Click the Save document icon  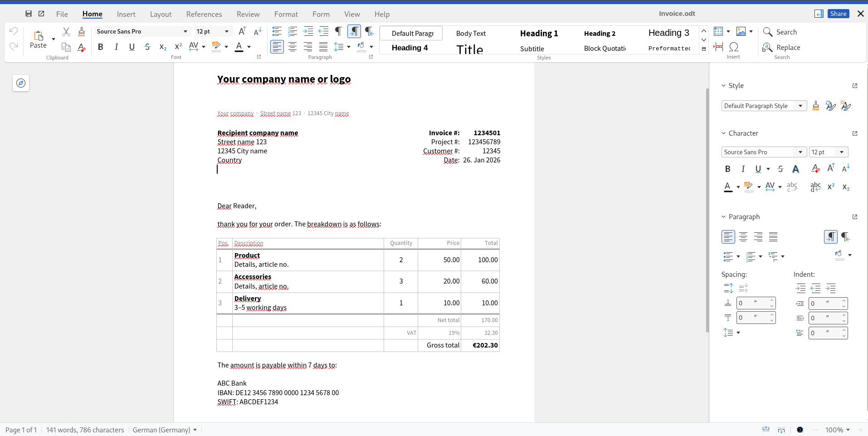click(29, 14)
